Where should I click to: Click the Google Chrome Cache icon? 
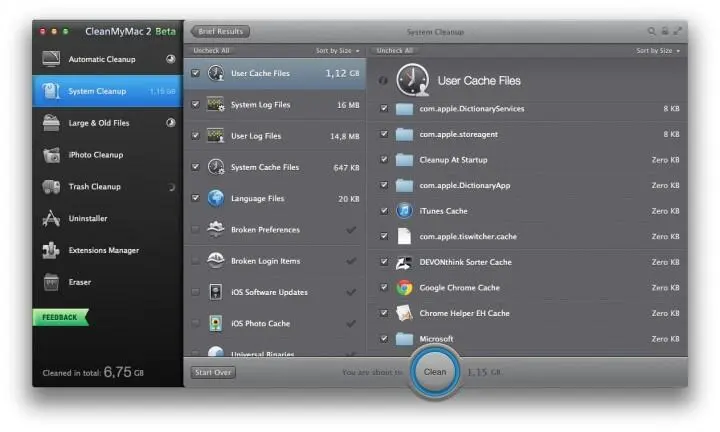click(404, 287)
